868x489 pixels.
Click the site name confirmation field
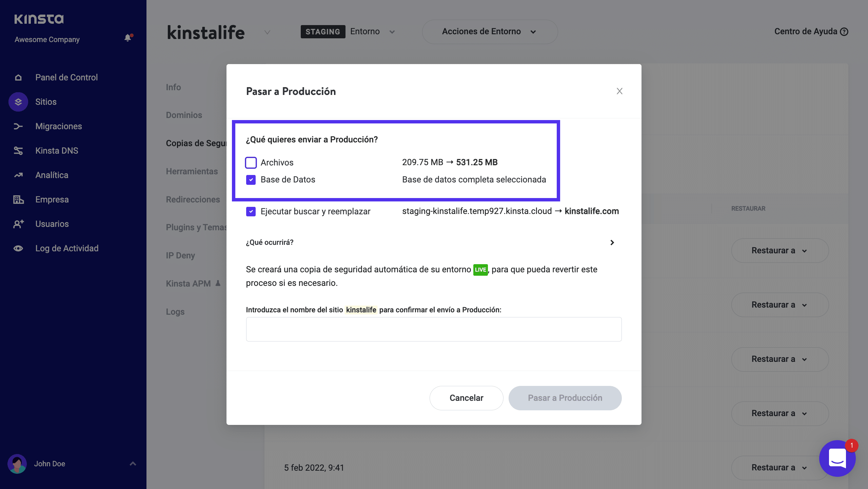(x=434, y=329)
